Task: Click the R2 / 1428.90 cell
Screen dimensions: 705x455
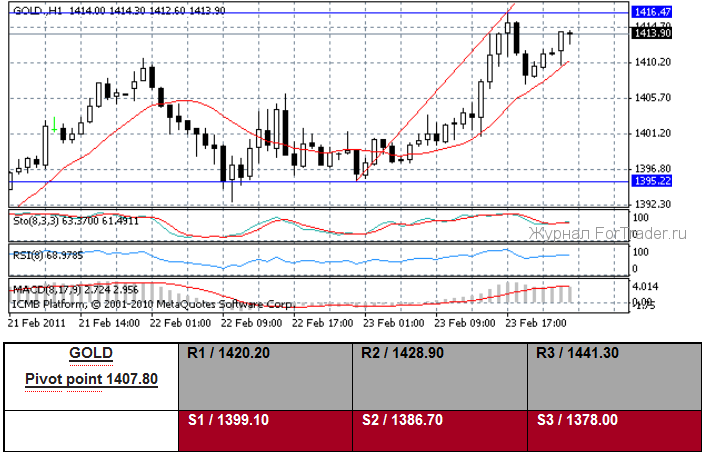Action: pos(440,377)
